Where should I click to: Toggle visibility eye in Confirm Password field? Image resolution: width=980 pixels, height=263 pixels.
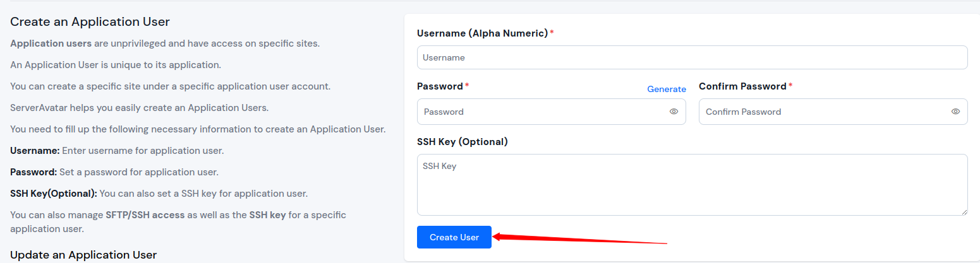click(x=955, y=112)
